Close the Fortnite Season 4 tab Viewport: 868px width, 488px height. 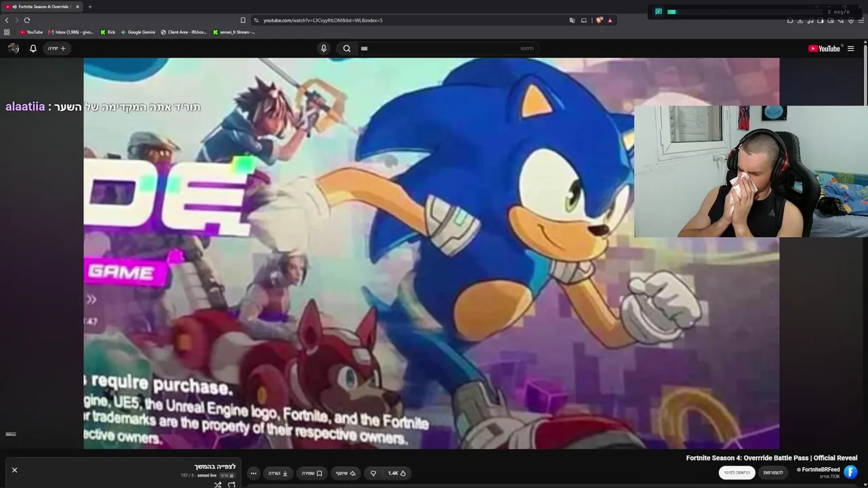coord(77,7)
